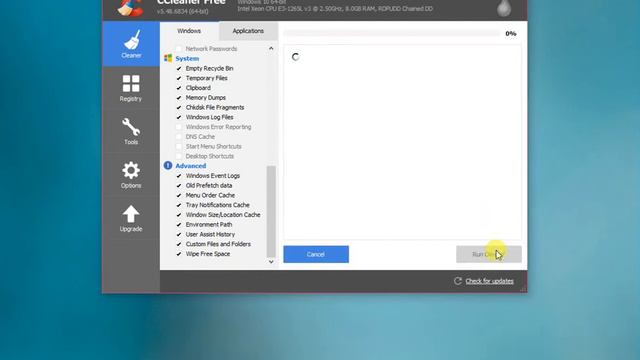Viewport: 640px width, 360px height.
Task: Toggle Window Size/Location Cache checkbox
Action: (179, 215)
